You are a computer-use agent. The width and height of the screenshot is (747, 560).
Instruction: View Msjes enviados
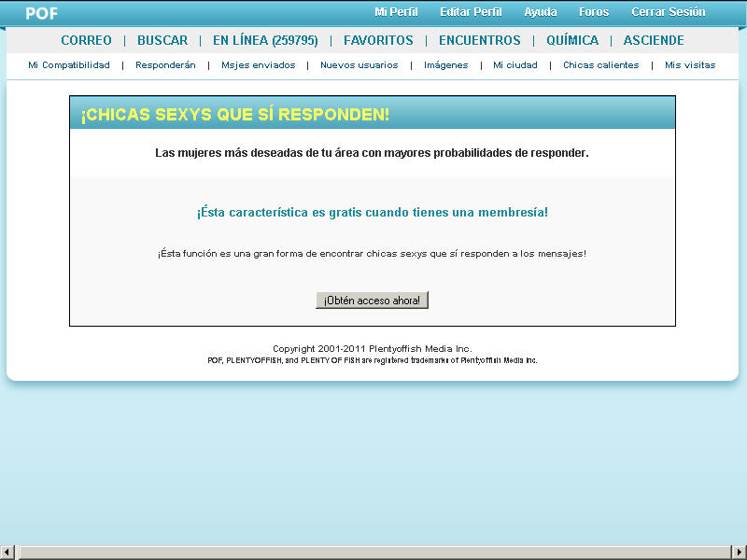pos(259,65)
